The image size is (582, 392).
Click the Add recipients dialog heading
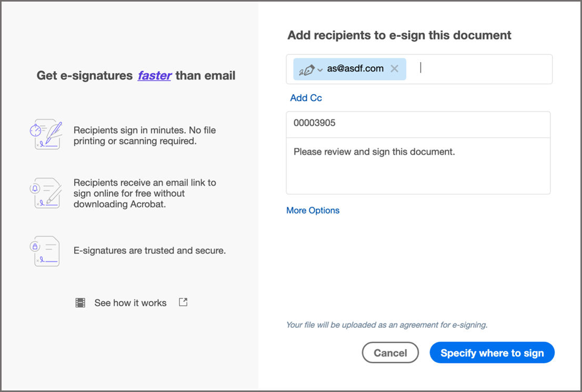(x=399, y=35)
